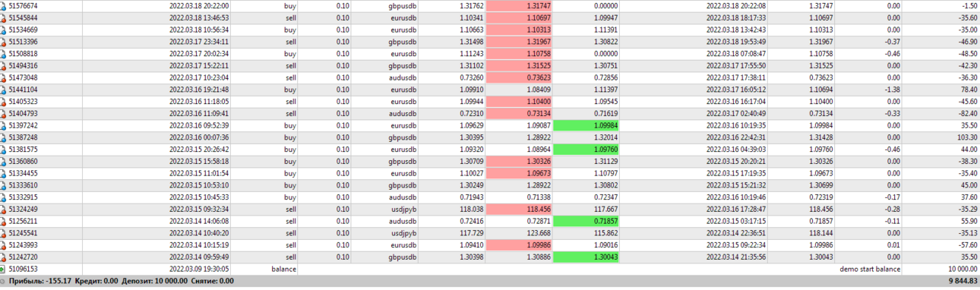
Task: Click the order icon beside ticket 51494316
Action: tap(4, 66)
